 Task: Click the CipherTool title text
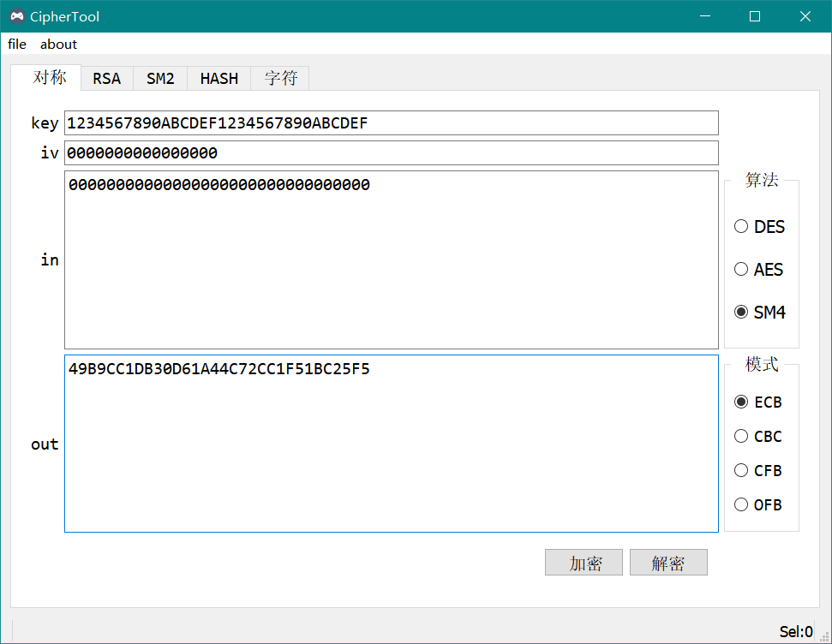pyautogui.click(x=65, y=16)
